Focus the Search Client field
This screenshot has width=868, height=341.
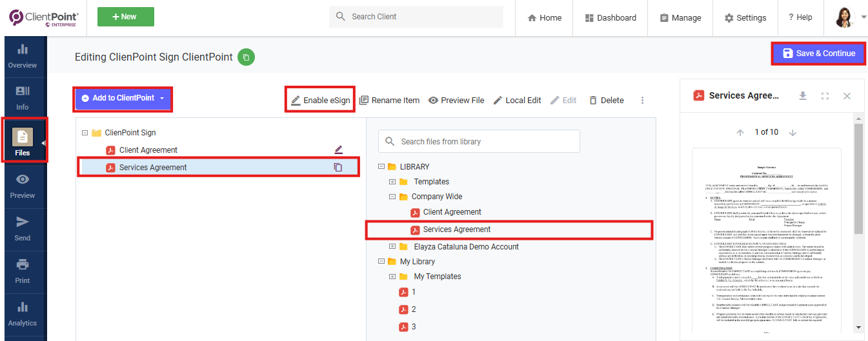coord(416,17)
